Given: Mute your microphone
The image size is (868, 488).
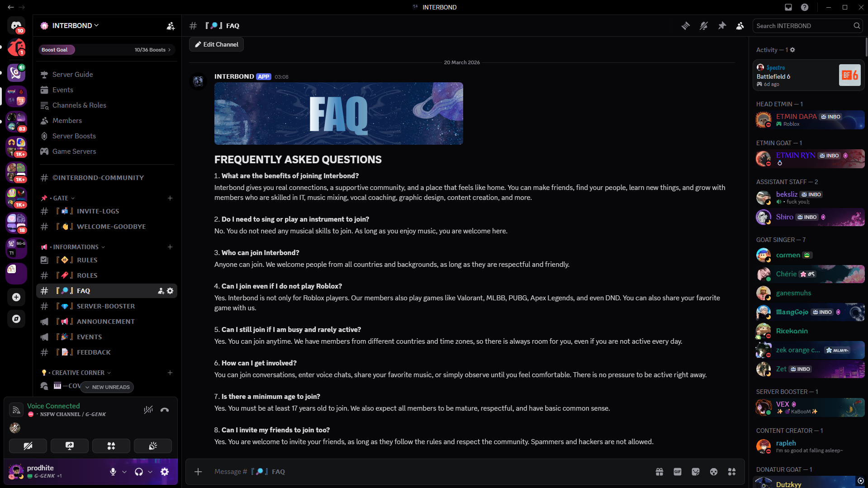Looking at the screenshot, I should [113, 472].
